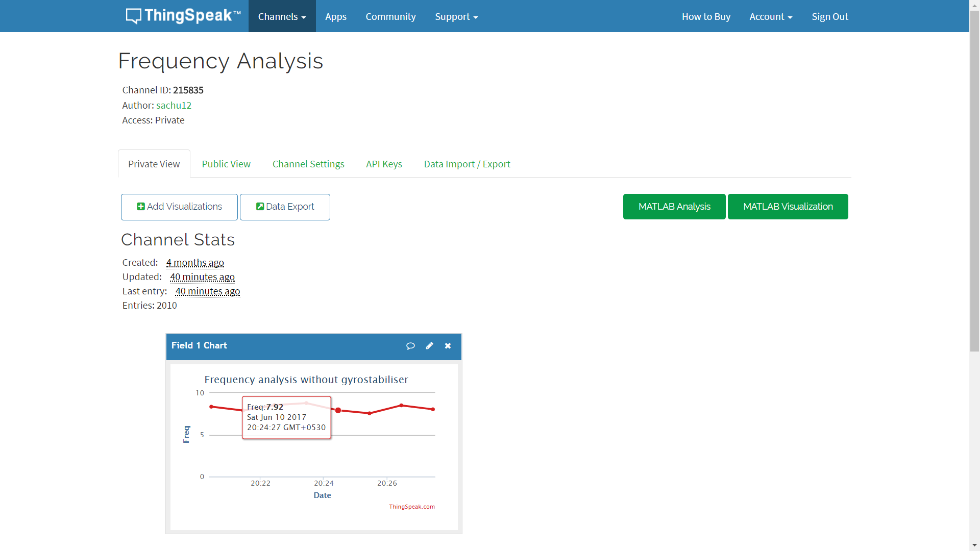Viewport: 980px width, 551px height.
Task: Go to the Apps page
Action: click(336, 16)
